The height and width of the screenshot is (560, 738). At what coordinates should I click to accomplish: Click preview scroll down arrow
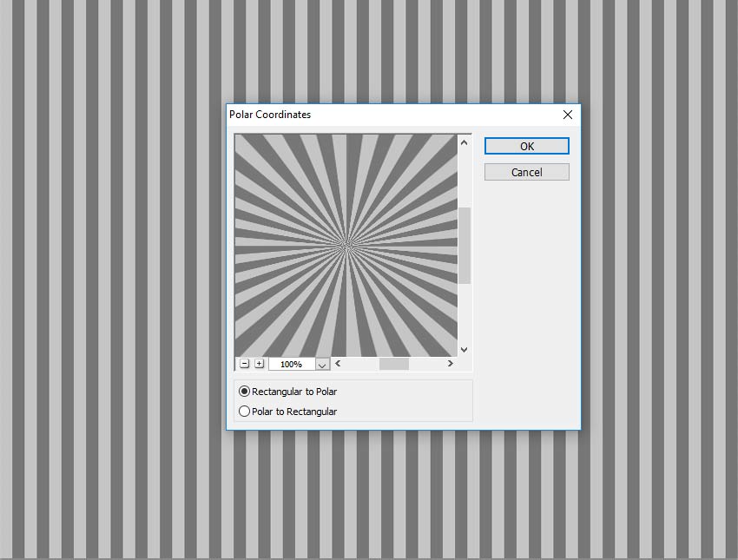coord(465,350)
